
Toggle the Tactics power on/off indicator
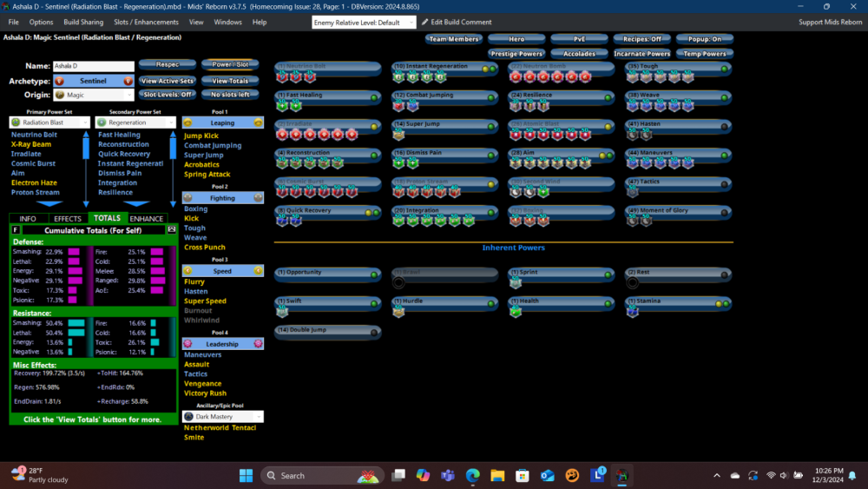[722, 182]
